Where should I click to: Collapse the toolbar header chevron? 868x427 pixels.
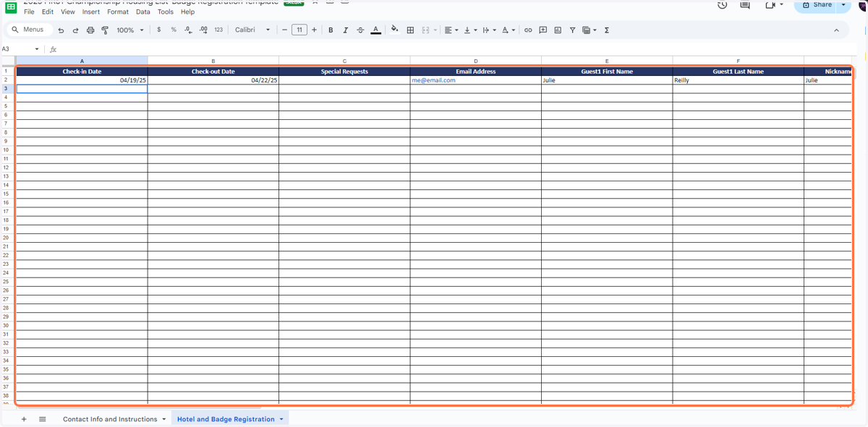pos(836,30)
